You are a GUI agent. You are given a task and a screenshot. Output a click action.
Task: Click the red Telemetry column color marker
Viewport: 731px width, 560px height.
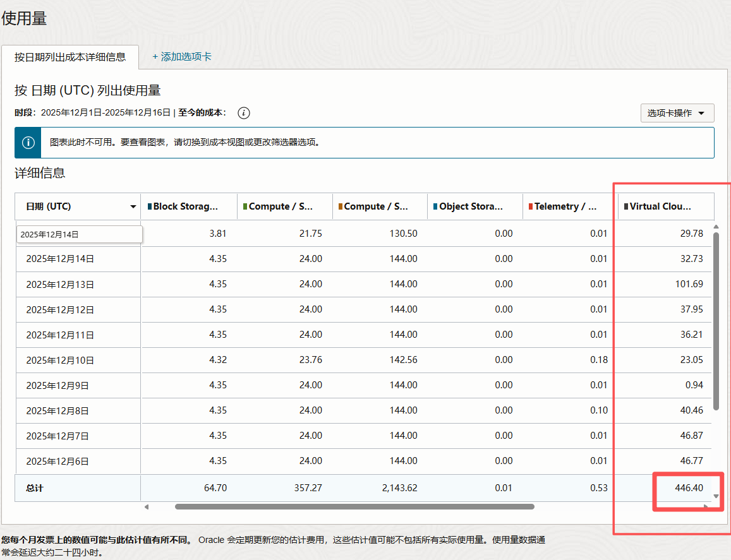[530, 206]
